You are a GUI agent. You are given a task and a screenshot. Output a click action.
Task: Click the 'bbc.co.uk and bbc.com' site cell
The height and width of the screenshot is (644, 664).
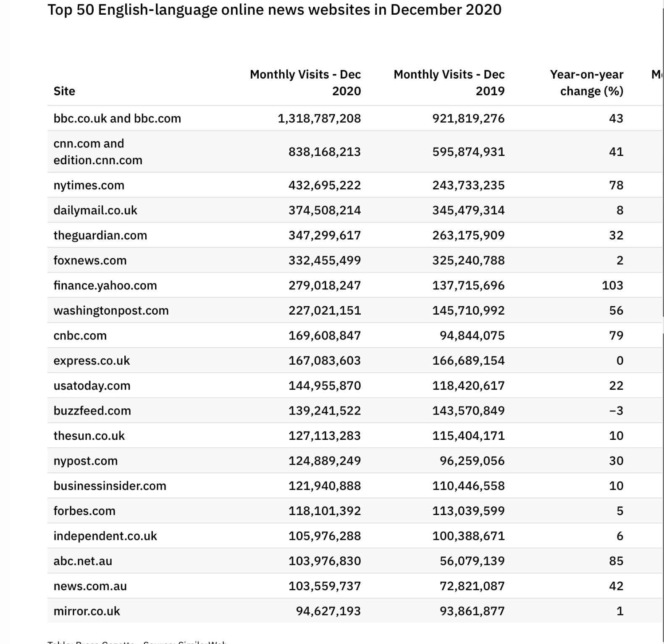pyautogui.click(x=117, y=118)
